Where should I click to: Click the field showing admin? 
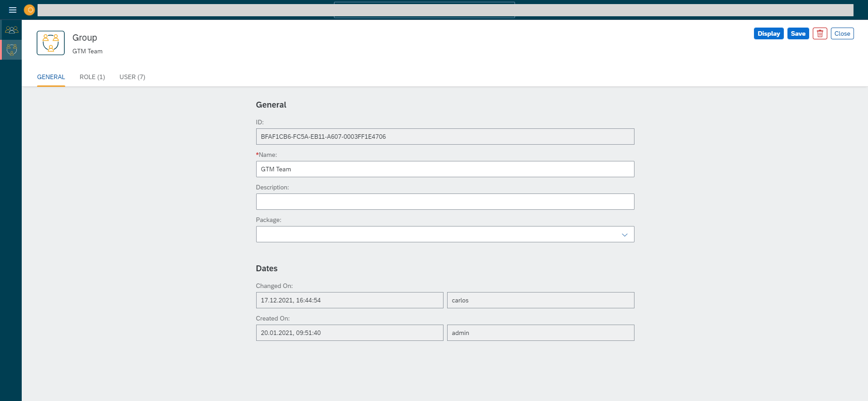[x=540, y=333]
